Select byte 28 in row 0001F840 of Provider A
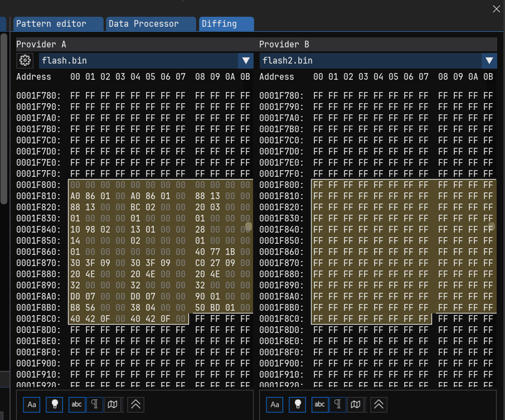 [200, 229]
